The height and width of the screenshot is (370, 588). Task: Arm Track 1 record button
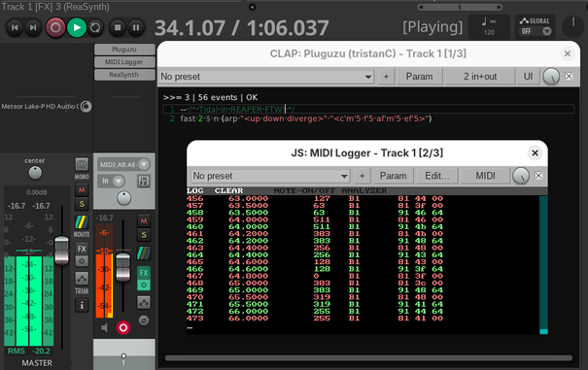coord(123,327)
